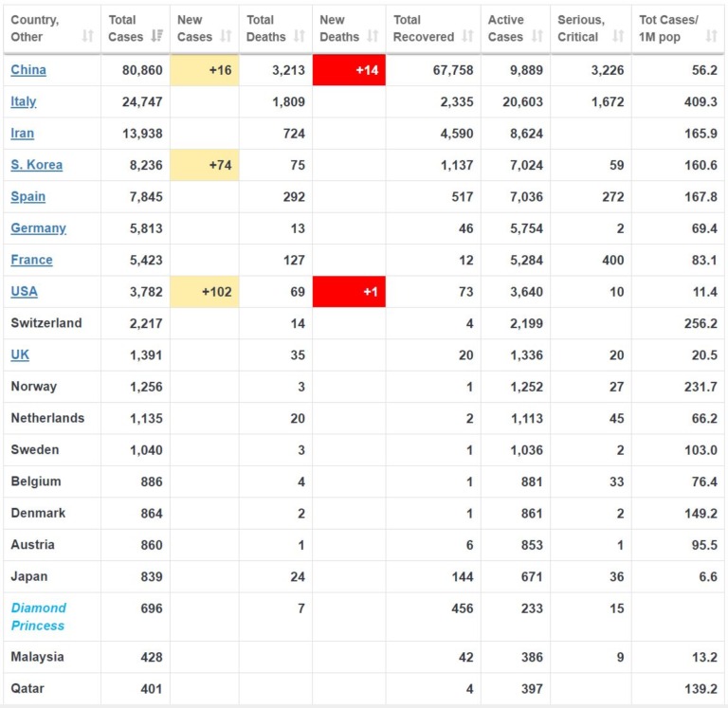Sort by New Deaths arrow icon
The height and width of the screenshot is (708, 728).
point(373,36)
